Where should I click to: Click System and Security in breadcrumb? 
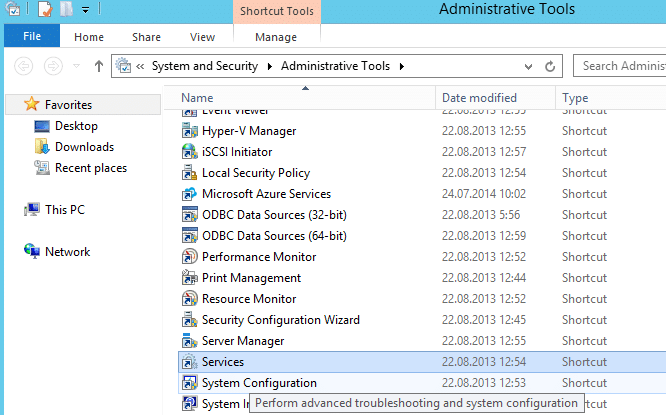pyautogui.click(x=205, y=66)
